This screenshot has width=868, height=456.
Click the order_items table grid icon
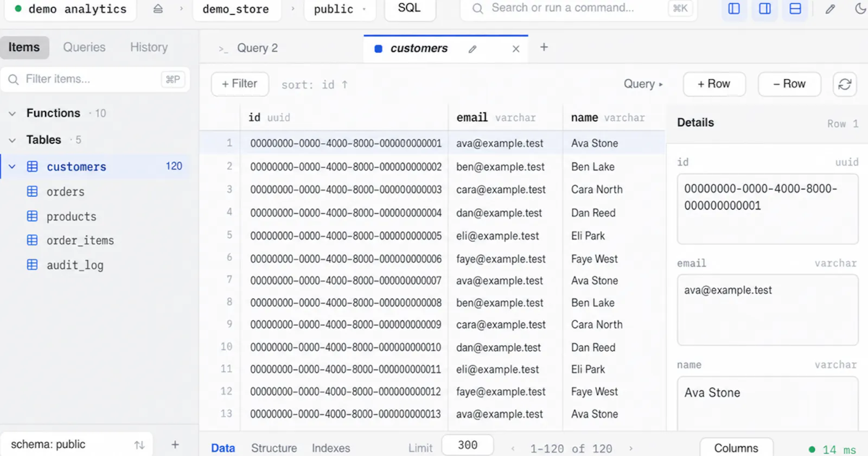click(x=33, y=240)
